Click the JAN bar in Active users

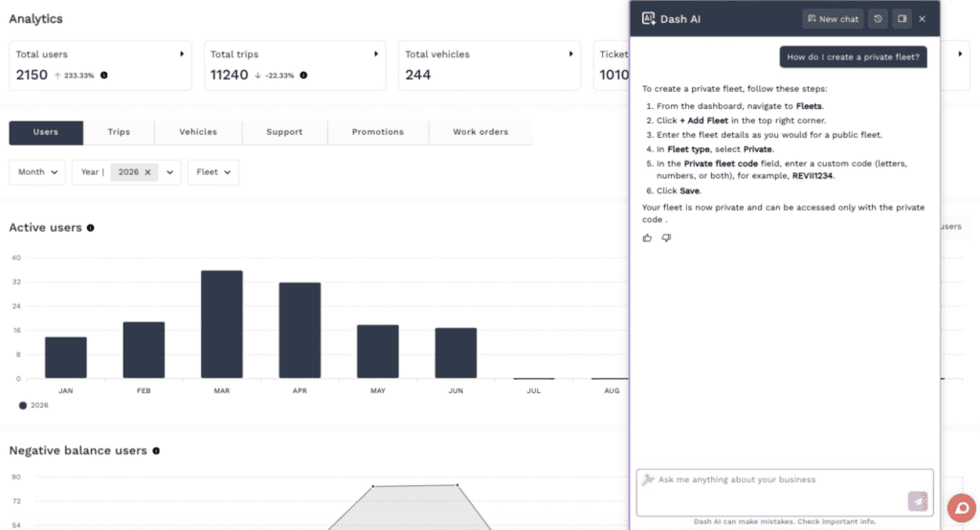[x=66, y=358]
